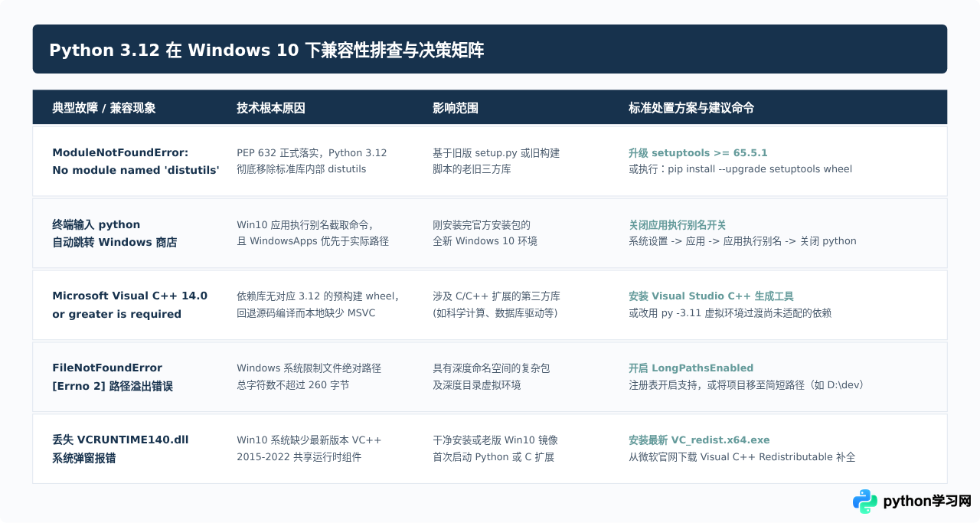Click the "Windows 系统限制文件绝对路径" cause cell
The height and width of the screenshot is (523, 980).
pos(309,377)
